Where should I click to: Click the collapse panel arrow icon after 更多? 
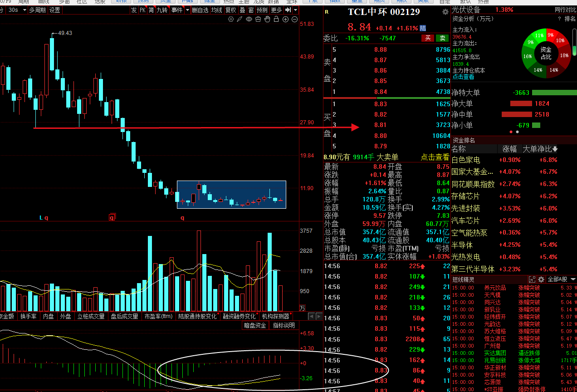pyautogui.click(x=288, y=10)
